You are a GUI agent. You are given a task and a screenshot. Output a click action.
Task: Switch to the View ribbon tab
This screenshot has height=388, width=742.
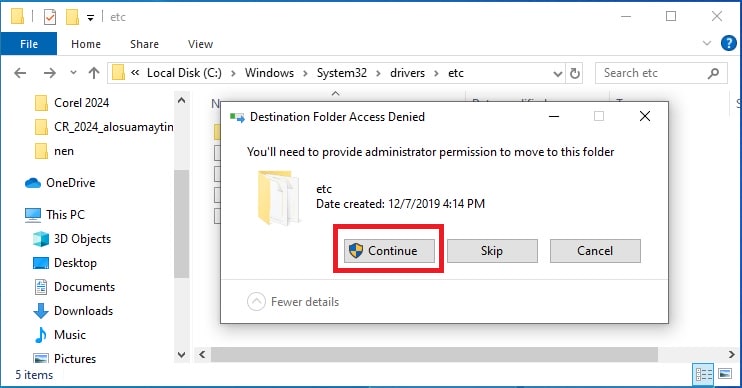pos(200,44)
